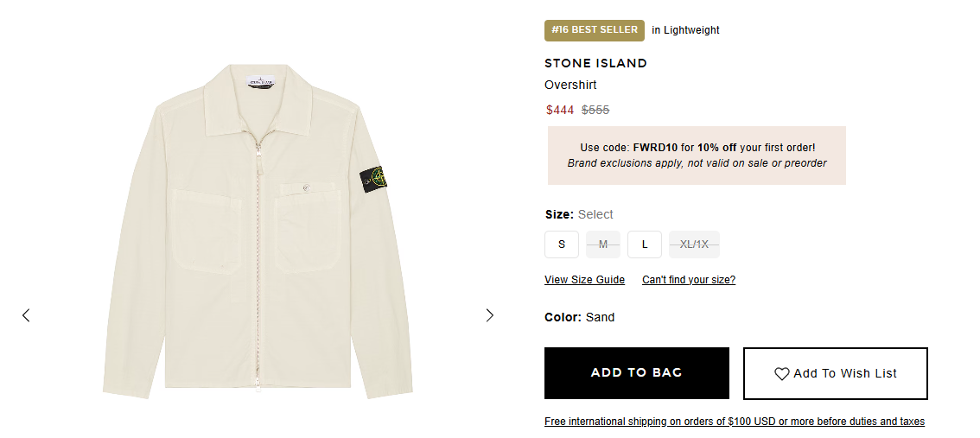Open the "in Lightweight" category link
The width and height of the screenshot is (980, 438).
[685, 30]
